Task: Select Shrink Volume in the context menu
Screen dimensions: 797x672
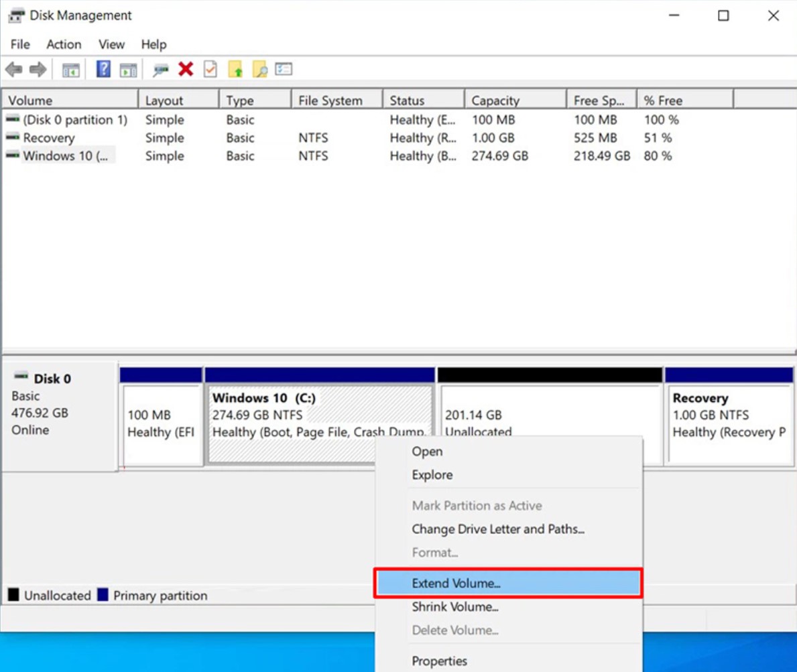Action: tap(456, 606)
